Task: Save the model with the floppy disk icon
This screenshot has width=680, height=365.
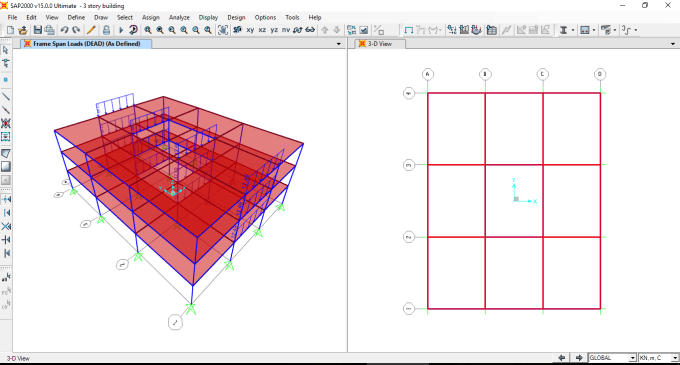Action: point(38,30)
